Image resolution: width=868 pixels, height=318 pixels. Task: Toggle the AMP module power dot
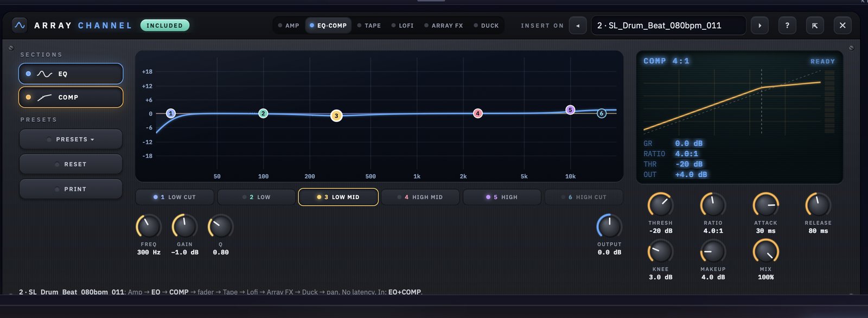coord(280,26)
